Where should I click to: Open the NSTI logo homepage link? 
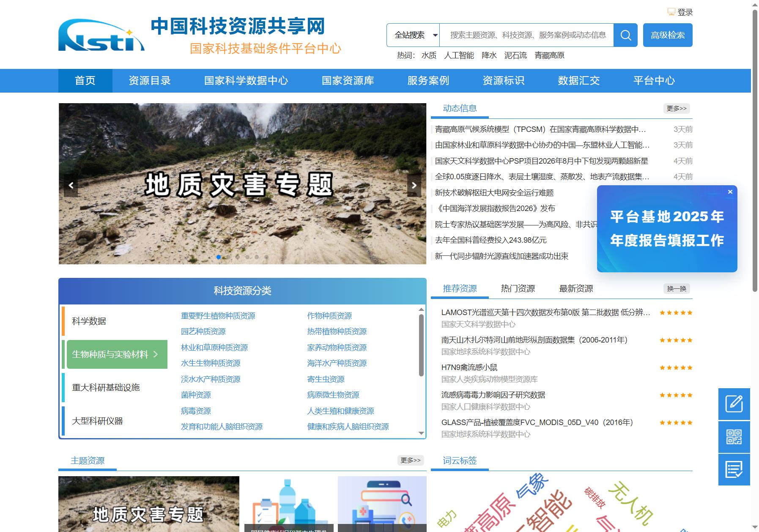(x=101, y=35)
